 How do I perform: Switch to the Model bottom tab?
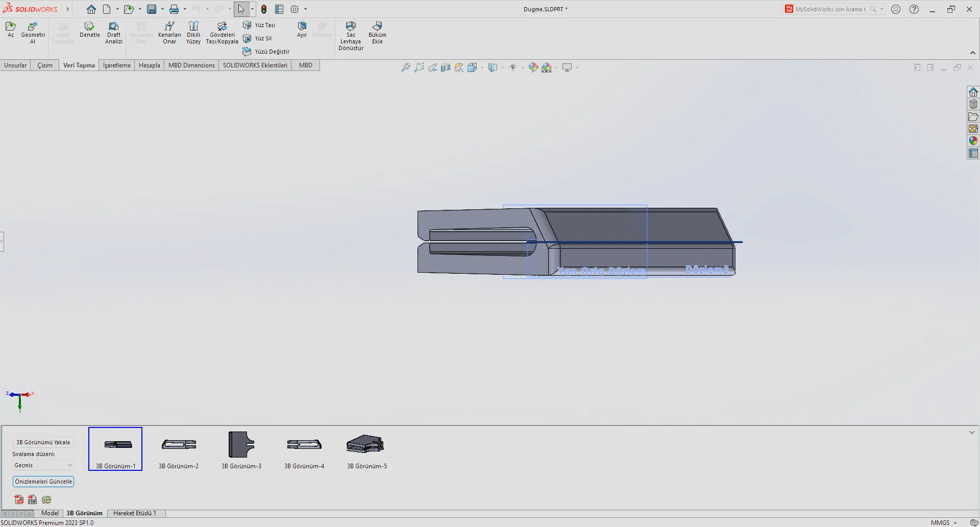coord(50,513)
